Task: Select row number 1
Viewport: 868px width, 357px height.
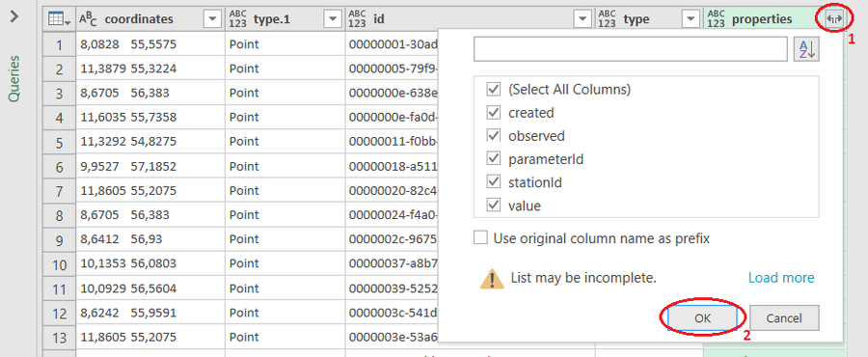Action: point(59,44)
